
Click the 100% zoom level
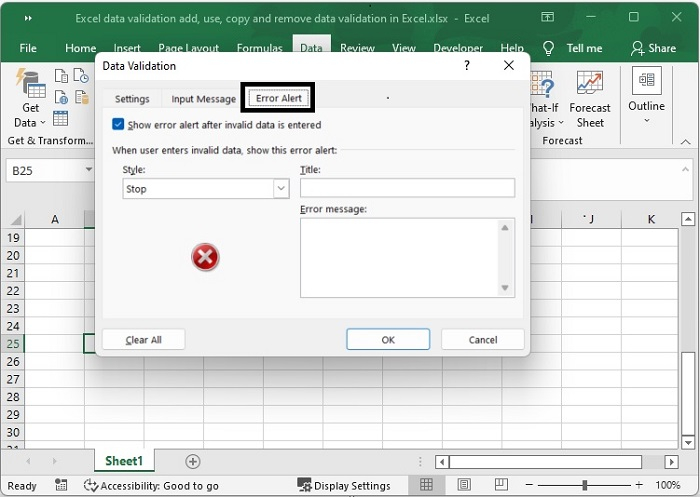667,484
